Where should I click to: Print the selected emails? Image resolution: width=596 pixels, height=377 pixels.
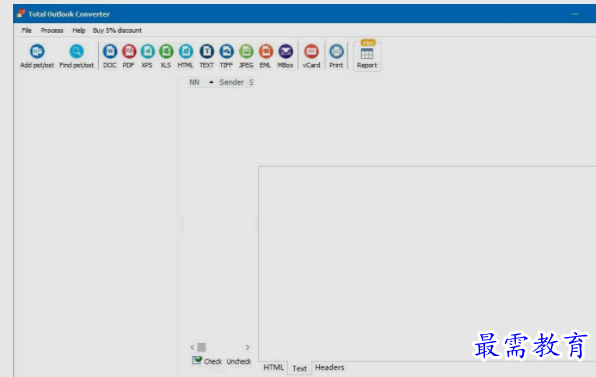point(336,56)
